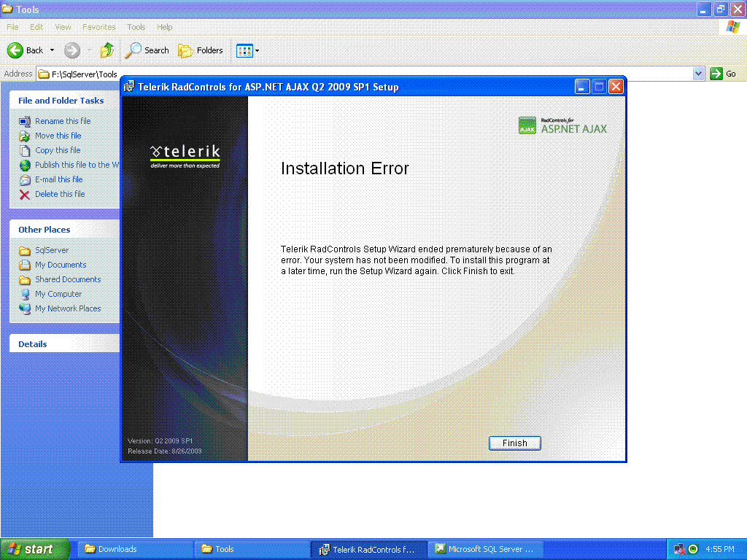Image resolution: width=747 pixels, height=560 pixels.
Task: Toggle the Folders pane button
Action: [x=201, y=50]
